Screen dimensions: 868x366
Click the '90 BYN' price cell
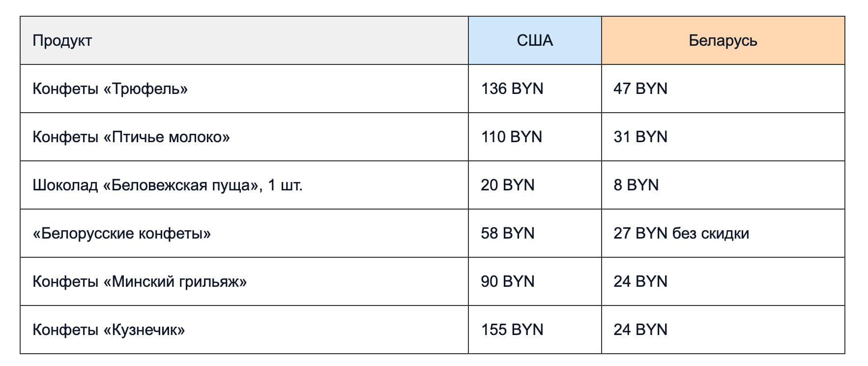pos(508,281)
